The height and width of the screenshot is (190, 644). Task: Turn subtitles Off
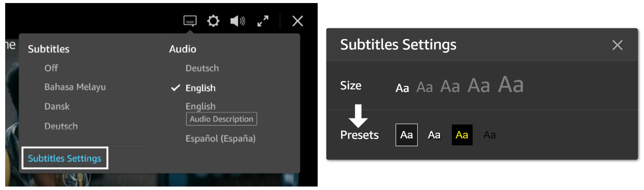[51, 68]
